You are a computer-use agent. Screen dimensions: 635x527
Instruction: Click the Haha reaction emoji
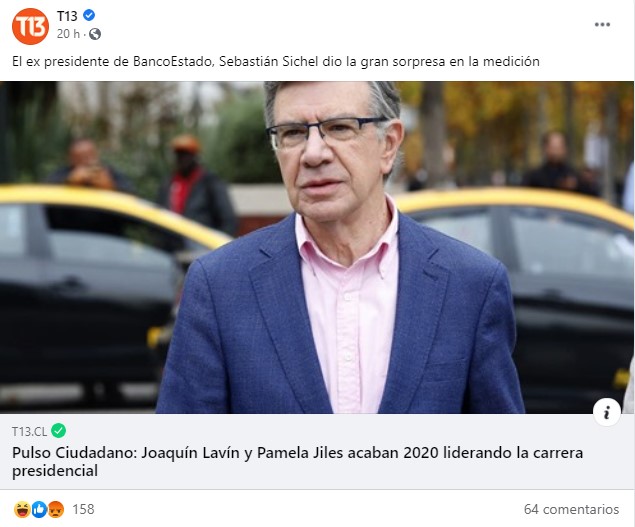point(22,509)
